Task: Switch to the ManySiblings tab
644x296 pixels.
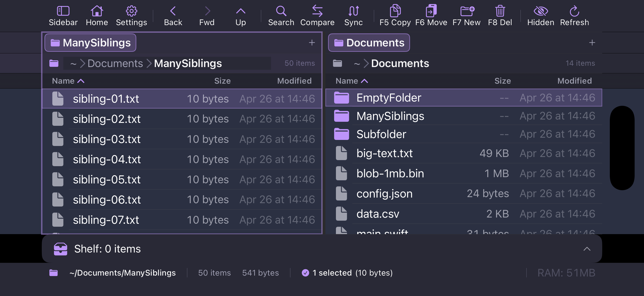Action: (x=90, y=43)
